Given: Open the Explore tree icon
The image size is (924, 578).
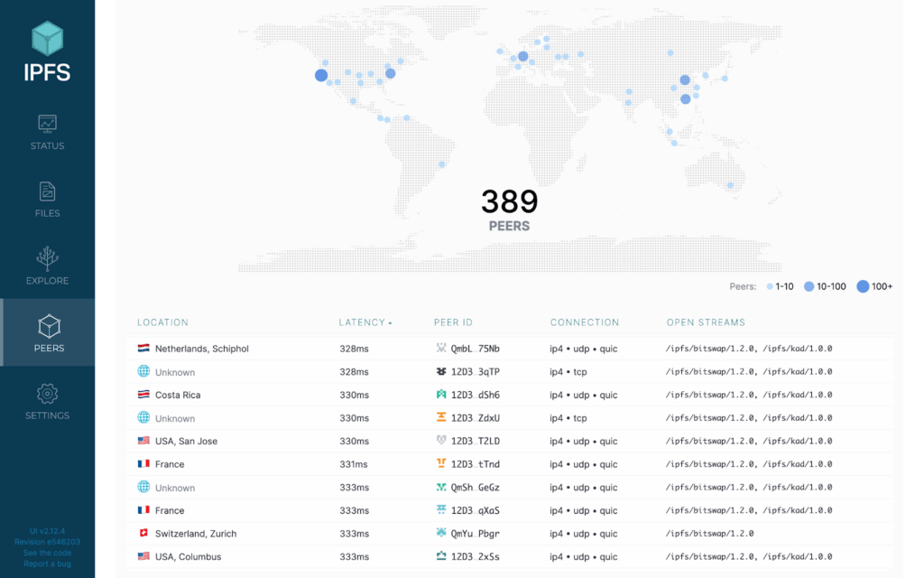Looking at the screenshot, I should (x=47, y=258).
